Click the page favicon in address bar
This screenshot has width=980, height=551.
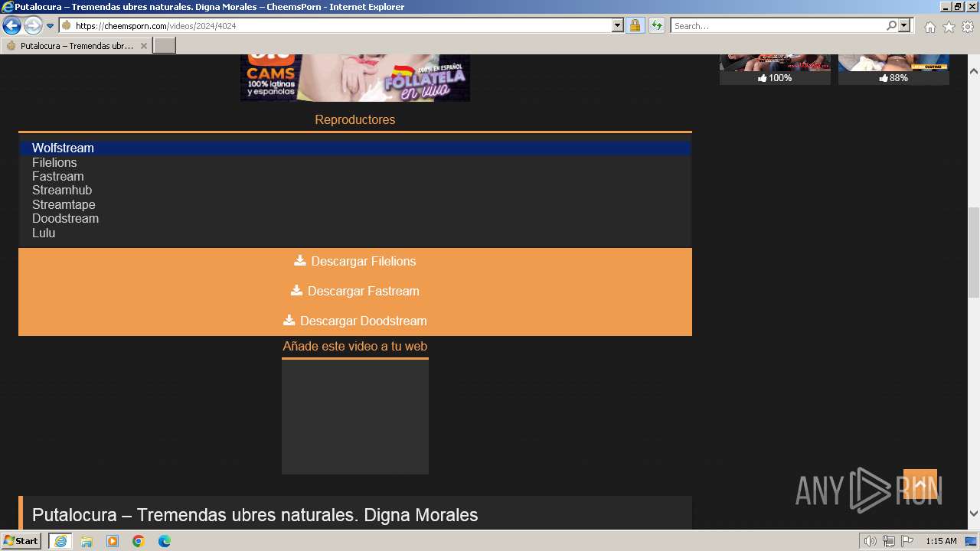click(x=67, y=25)
